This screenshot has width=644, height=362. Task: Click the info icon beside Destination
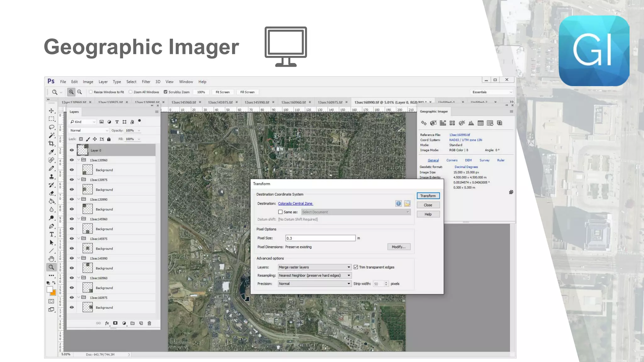click(x=398, y=204)
